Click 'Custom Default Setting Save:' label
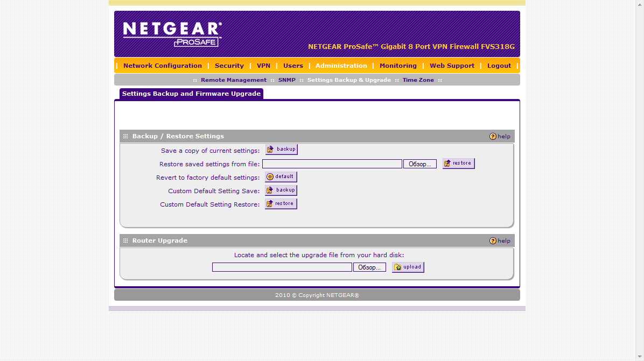 tap(214, 191)
